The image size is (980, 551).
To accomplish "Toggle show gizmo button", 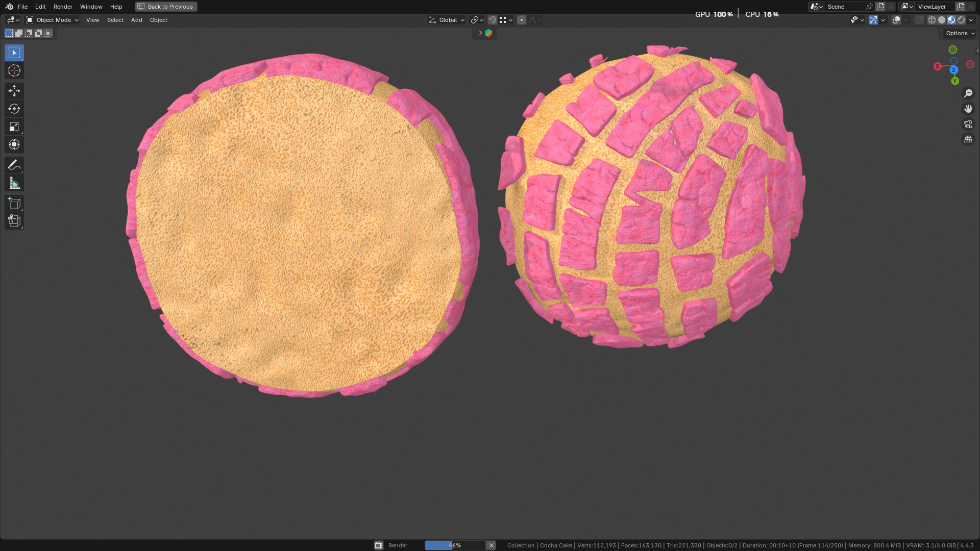I will (x=873, y=20).
